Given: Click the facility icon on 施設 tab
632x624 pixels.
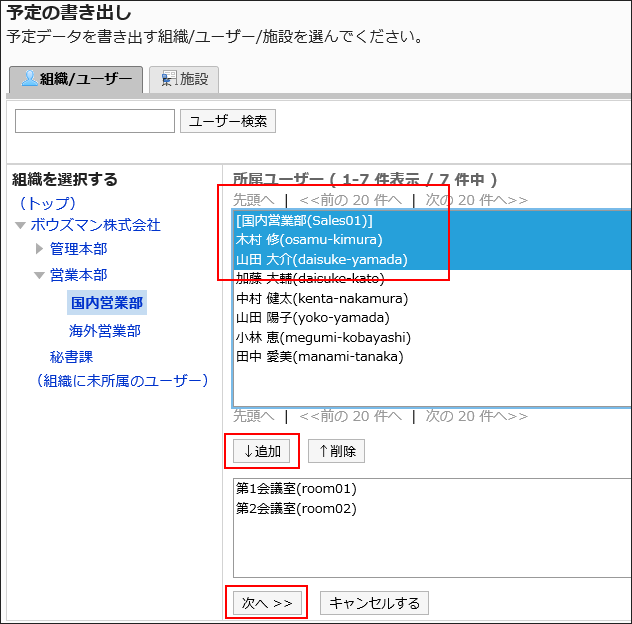Looking at the screenshot, I should [x=169, y=78].
